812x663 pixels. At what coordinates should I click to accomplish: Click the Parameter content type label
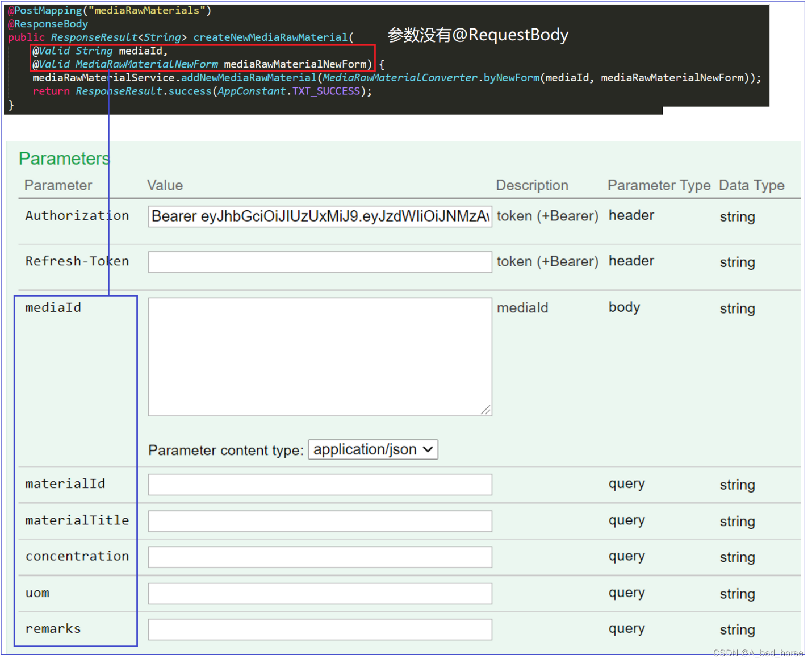pyautogui.click(x=226, y=451)
